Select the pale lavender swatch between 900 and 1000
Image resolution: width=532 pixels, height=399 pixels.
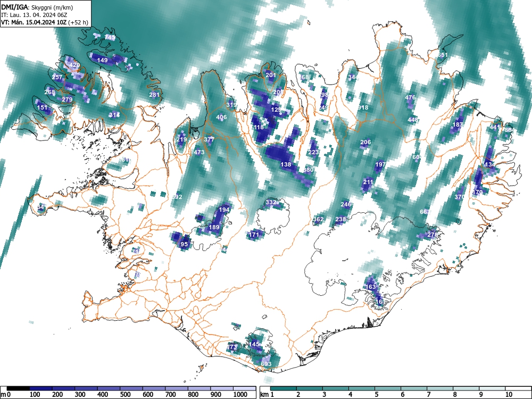pyautogui.click(x=222, y=389)
